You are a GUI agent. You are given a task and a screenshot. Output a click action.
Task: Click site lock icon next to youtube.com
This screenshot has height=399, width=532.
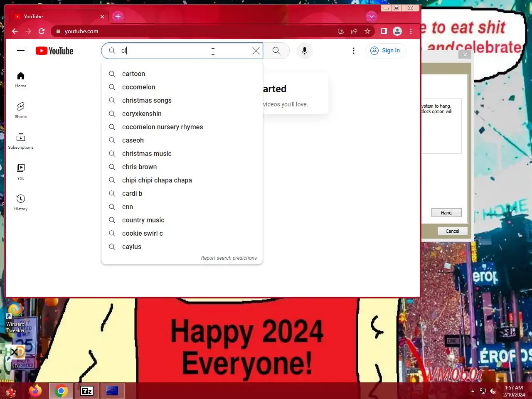58,31
